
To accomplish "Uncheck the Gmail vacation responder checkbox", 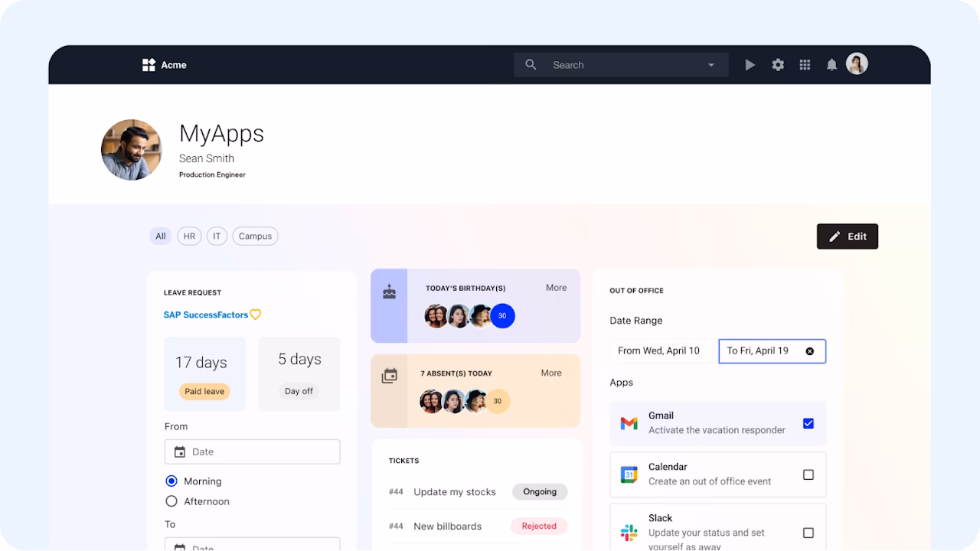I will (x=808, y=422).
